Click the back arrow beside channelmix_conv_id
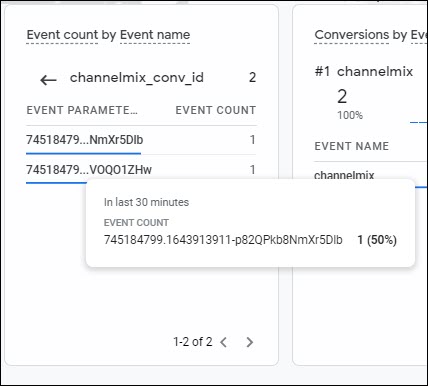This screenshot has width=428, height=386. click(x=48, y=80)
